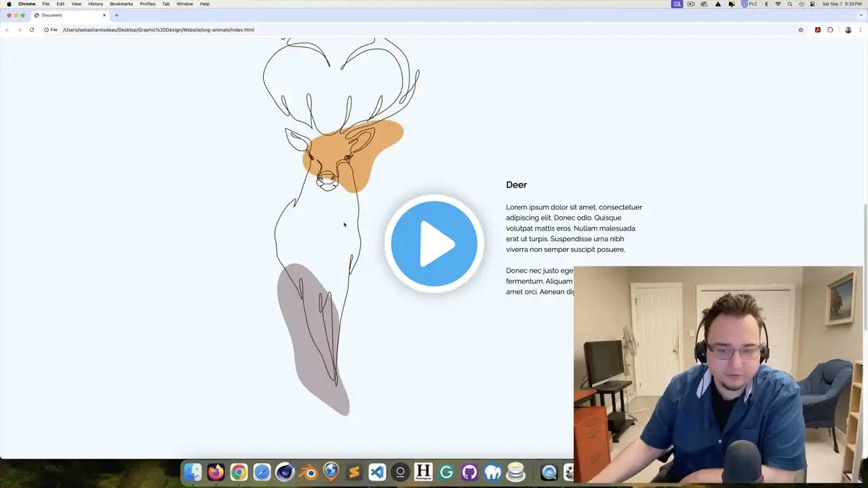Open a new tab with the plus button
The height and width of the screenshot is (488, 868).
pyautogui.click(x=117, y=15)
